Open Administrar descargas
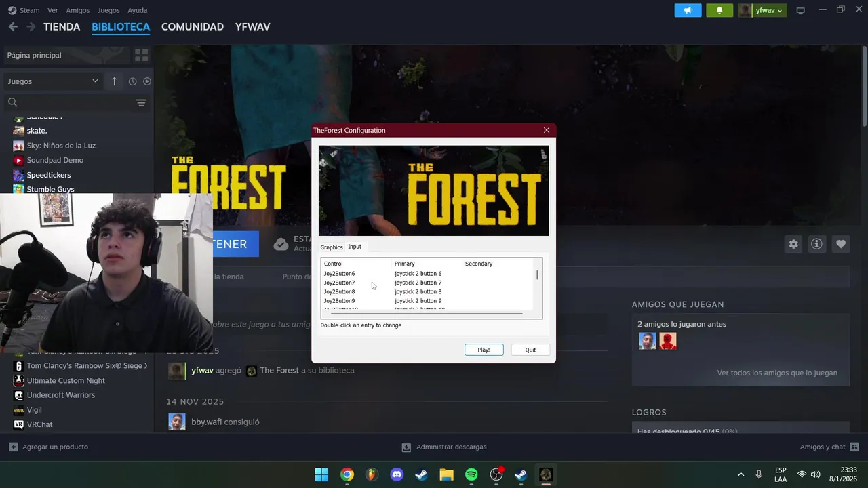 444,447
